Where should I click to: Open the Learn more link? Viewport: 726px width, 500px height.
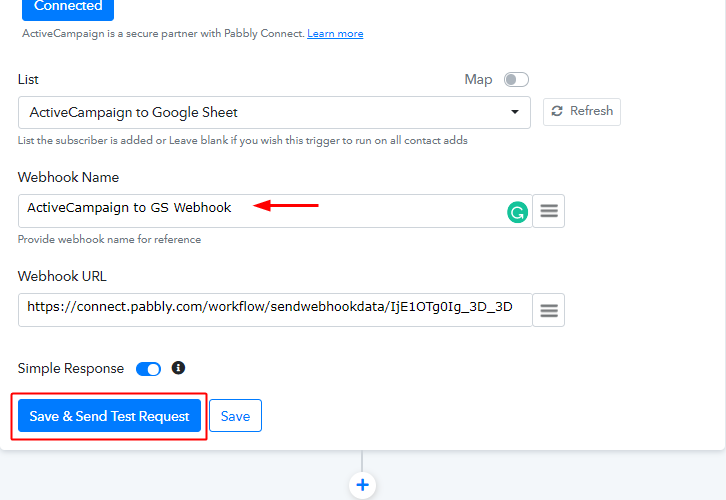coord(335,33)
